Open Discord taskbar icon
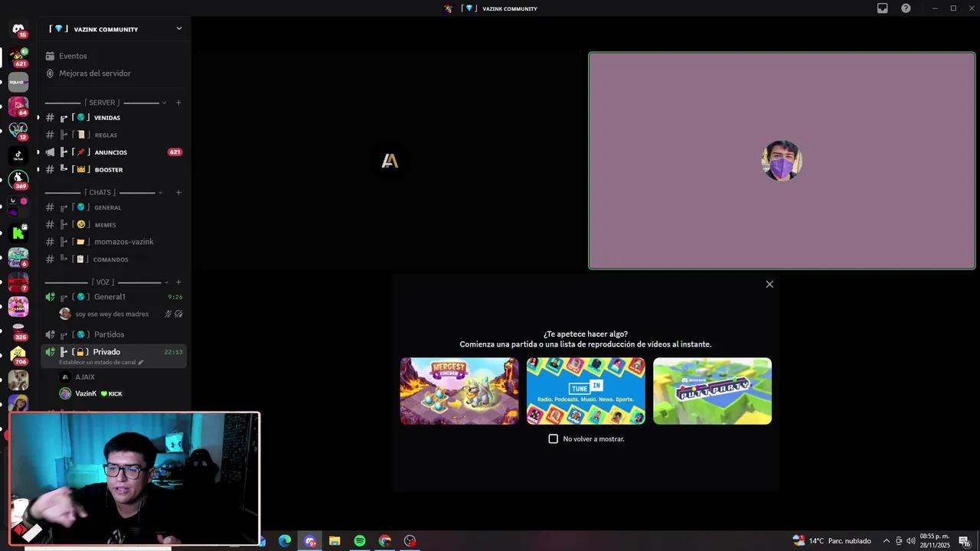 (310, 541)
